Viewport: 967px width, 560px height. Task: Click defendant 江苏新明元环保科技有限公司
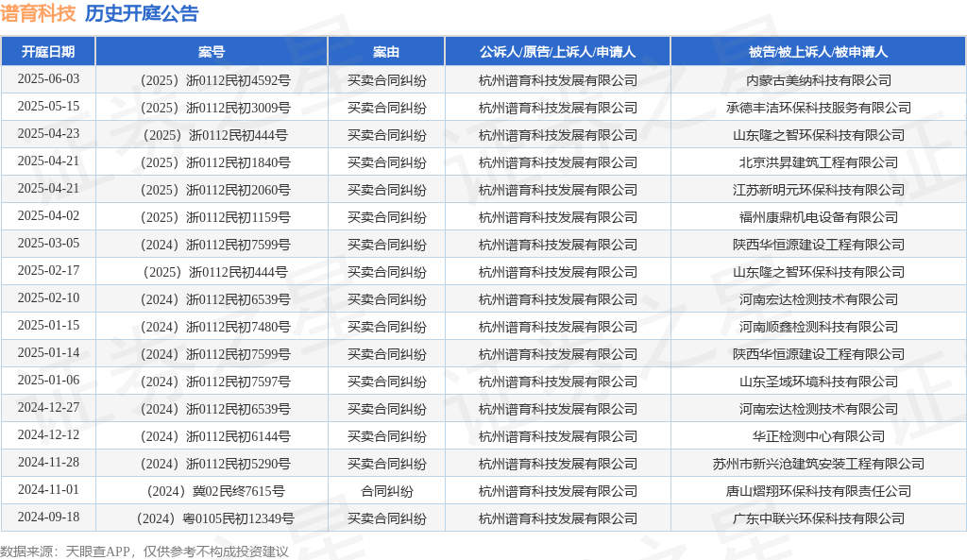(x=819, y=190)
